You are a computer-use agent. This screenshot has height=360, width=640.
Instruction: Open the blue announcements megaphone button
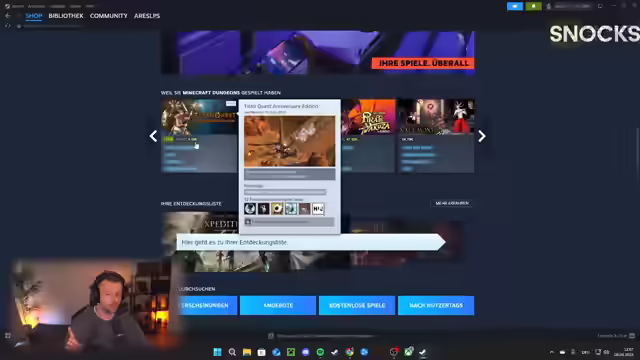pos(515,6)
